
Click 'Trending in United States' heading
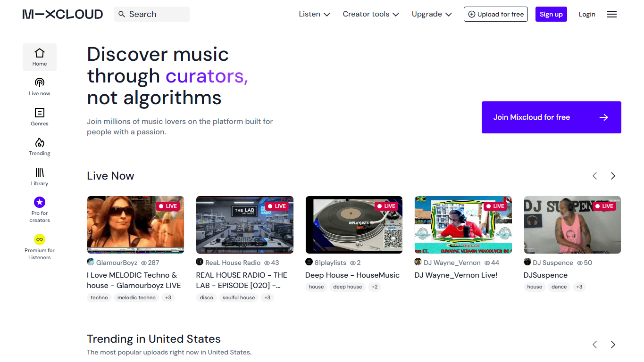(154, 339)
